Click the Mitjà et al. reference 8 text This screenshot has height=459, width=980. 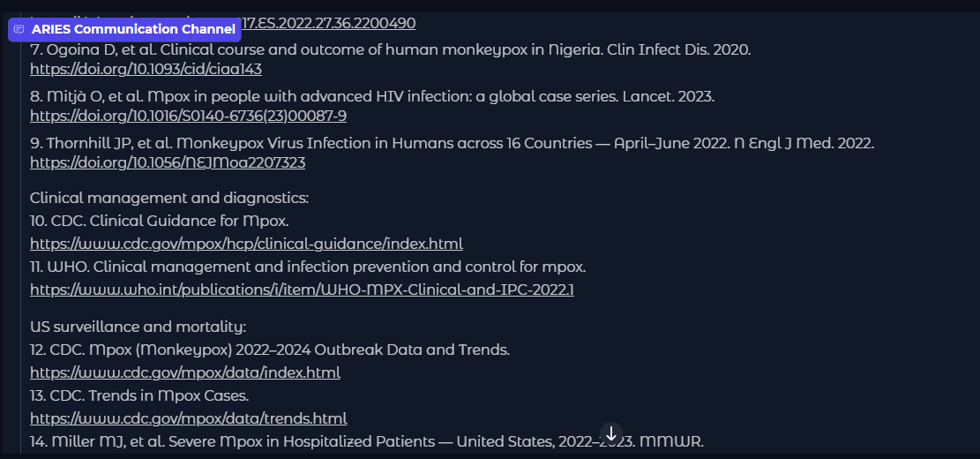pyautogui.click(x=371, y=95)
